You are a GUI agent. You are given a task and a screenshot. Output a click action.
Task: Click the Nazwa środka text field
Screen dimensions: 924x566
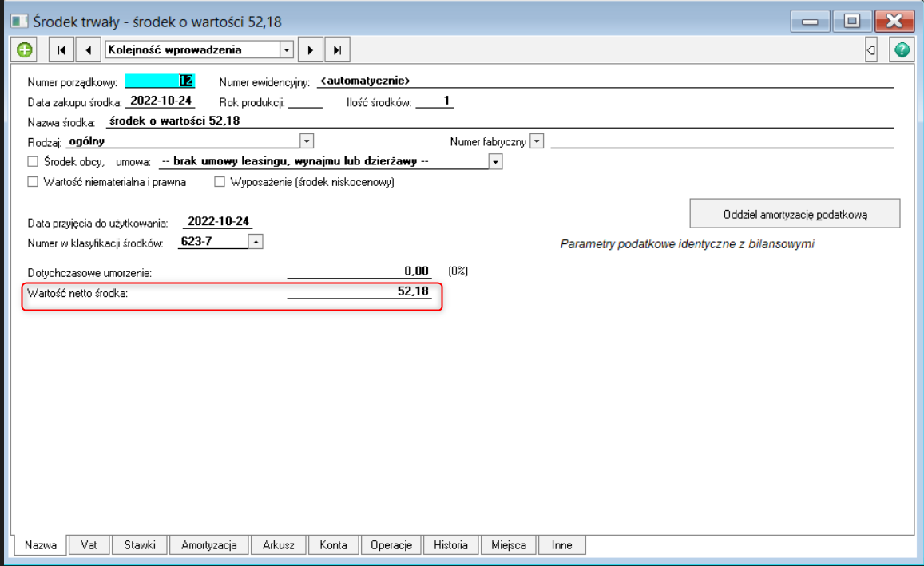pos(500,121)
